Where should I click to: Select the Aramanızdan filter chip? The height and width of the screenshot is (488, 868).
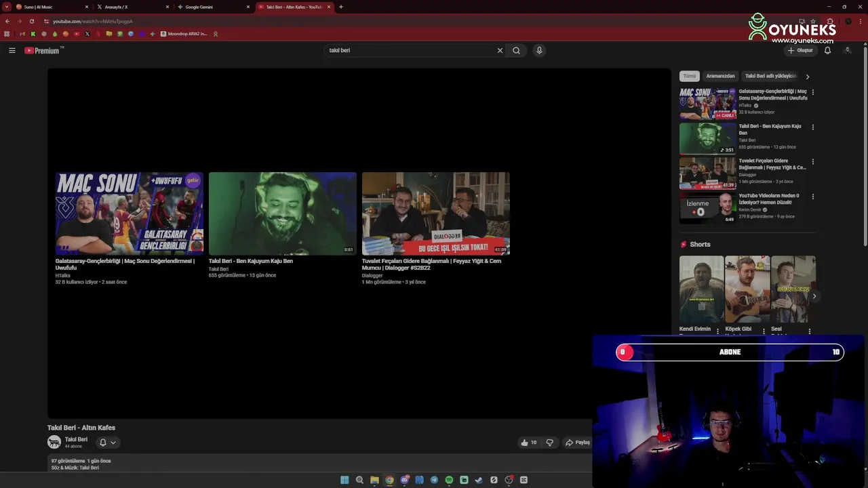pos(720,76)
